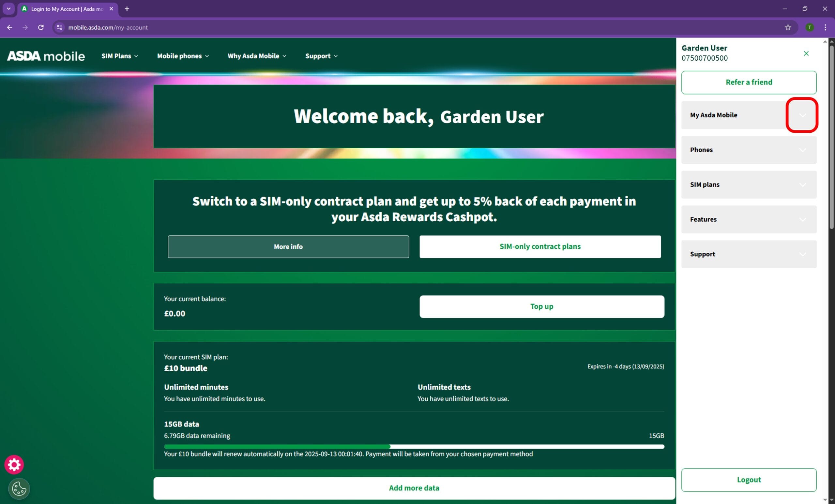This screenshot has width=835, height=504.
Task: Minimize the browser window
Action: tap(785, 9)
